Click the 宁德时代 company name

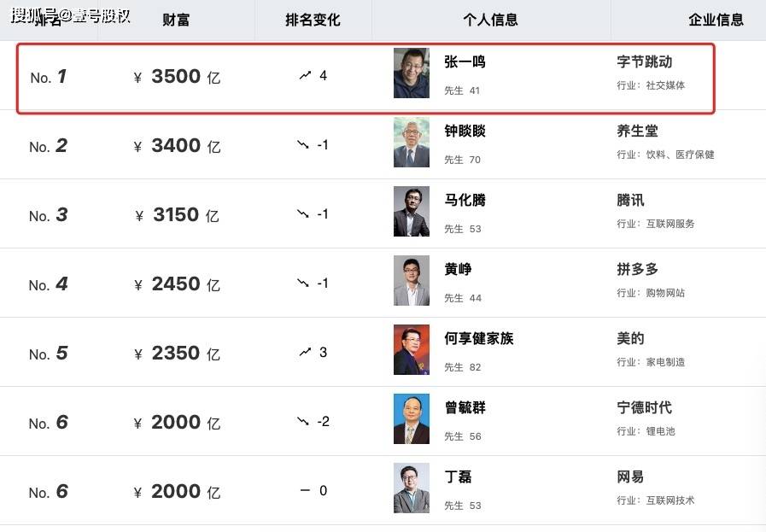click(x=645, y=407)
